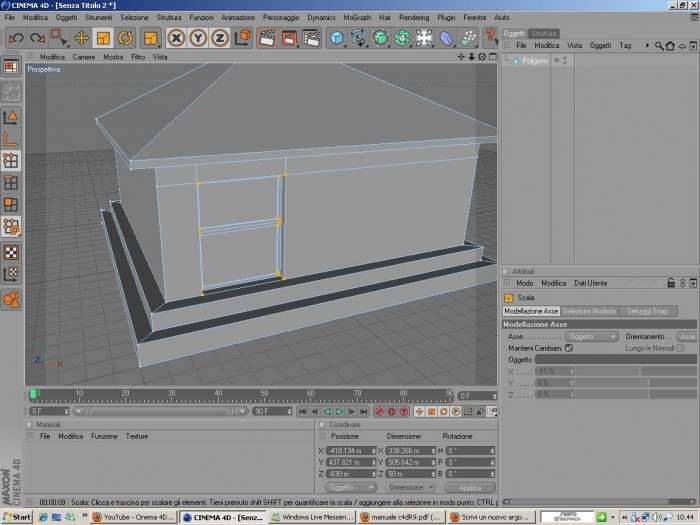Open the Array modeling objects icon
This screenshot has height=525, width=700.
click(x=402, y=38)
